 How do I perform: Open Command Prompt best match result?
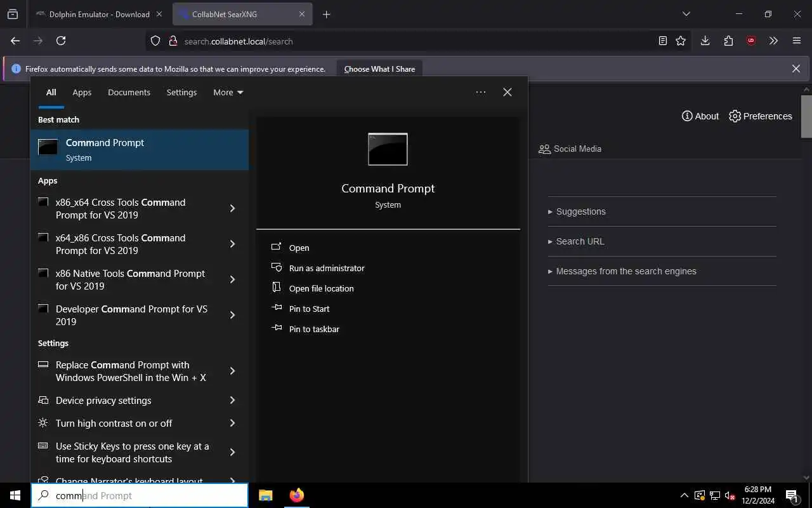coord(140,150)
